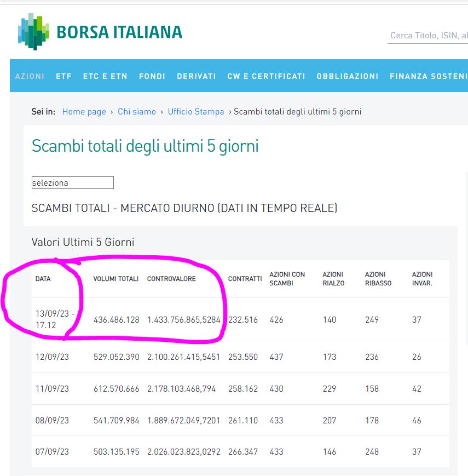Open the ETC E ETN menu

pos(105,76)
